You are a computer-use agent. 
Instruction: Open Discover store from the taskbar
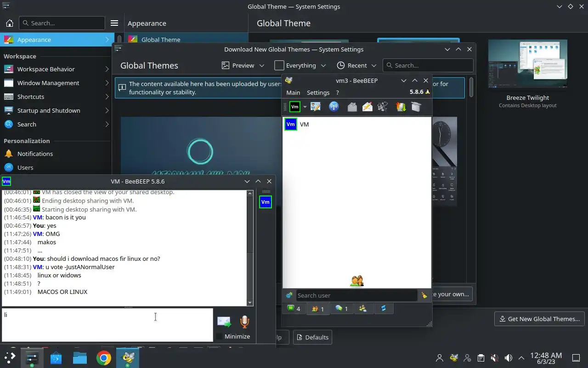tap(56, 357)
